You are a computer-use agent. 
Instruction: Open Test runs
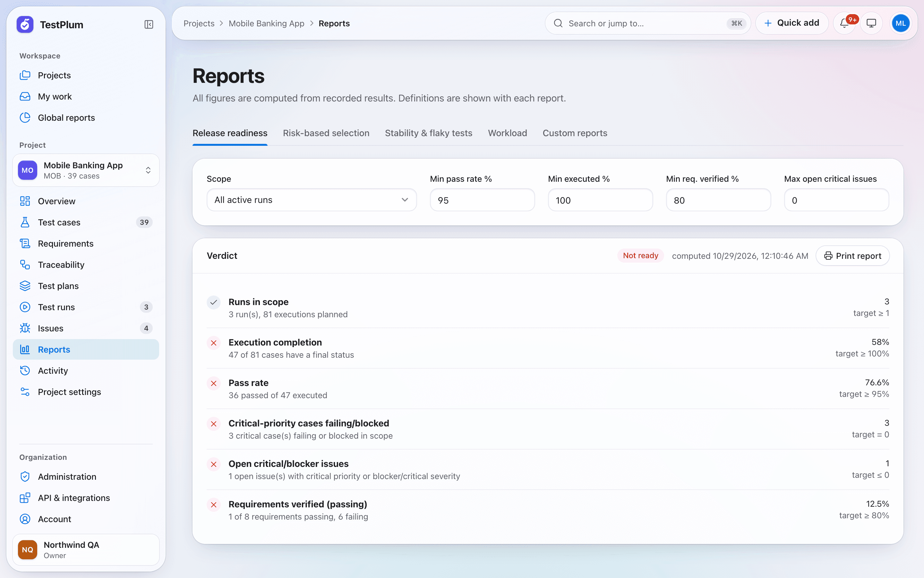point(86,307)
